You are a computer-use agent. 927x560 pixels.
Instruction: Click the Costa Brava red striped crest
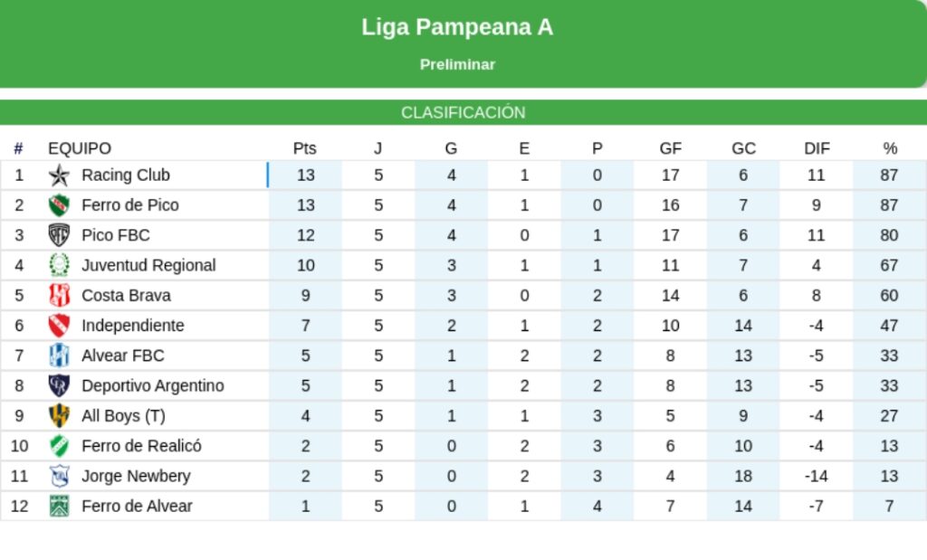pyautogui.click(x=59, y=295)
